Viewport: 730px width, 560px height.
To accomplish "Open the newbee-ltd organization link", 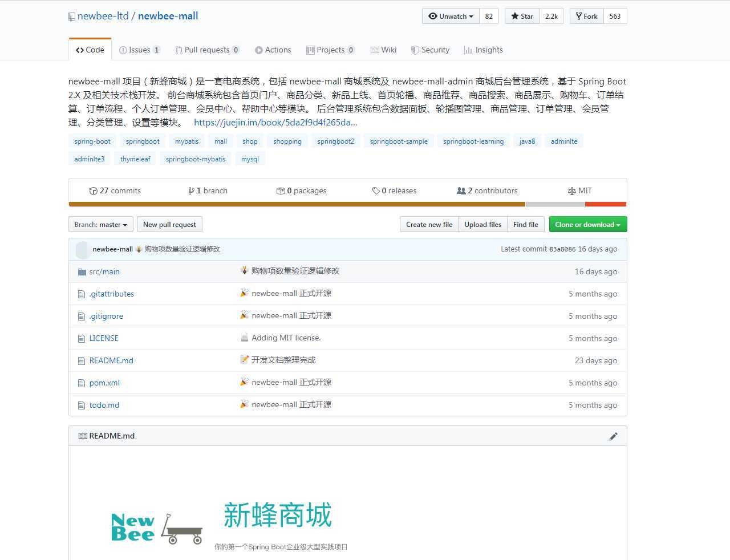I will (x=103, y=16).
